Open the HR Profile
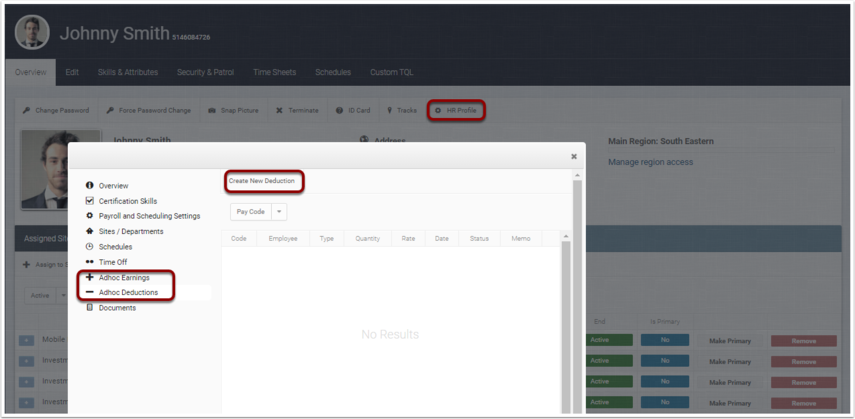Screen dimensions: 855x419 point(456,110)
